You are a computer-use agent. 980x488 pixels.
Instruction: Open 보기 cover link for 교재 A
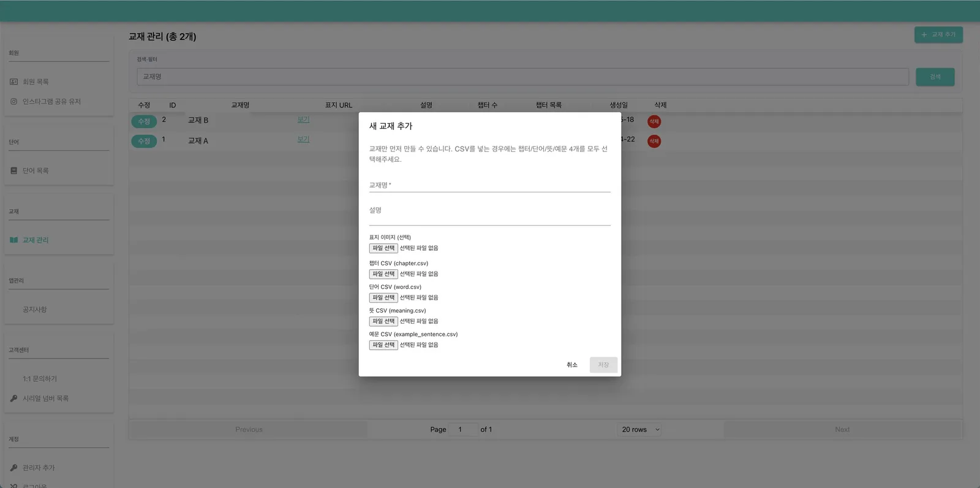point(303,139)
